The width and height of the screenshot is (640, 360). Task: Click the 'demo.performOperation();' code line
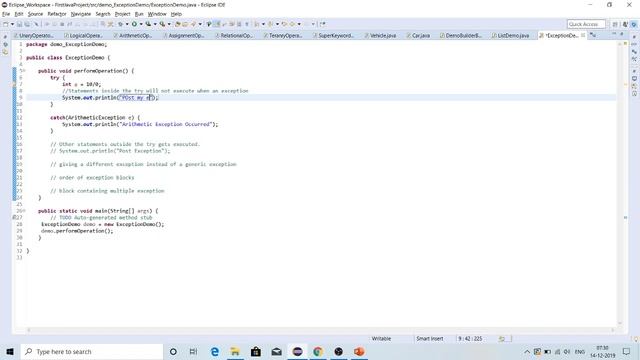[77, 231]
